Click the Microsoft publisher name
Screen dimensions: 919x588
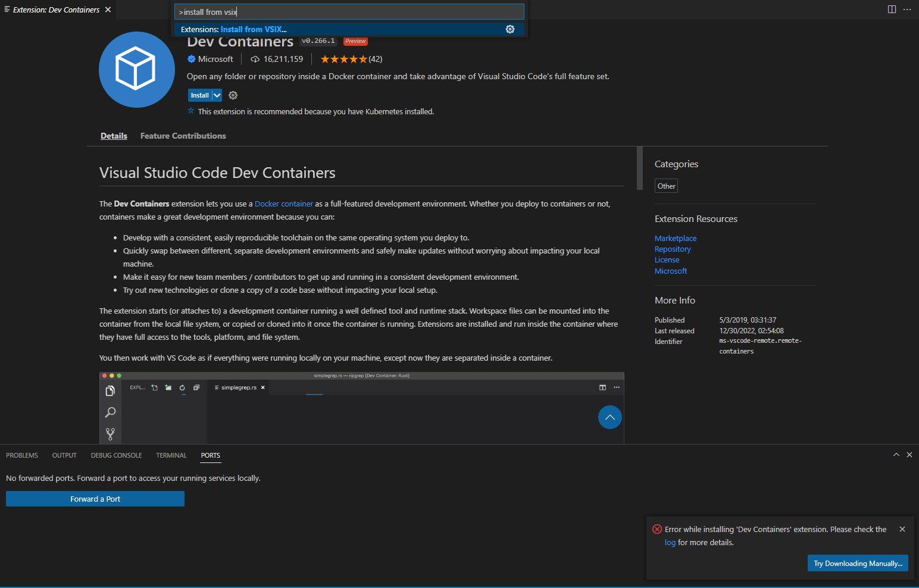[215, 59]
